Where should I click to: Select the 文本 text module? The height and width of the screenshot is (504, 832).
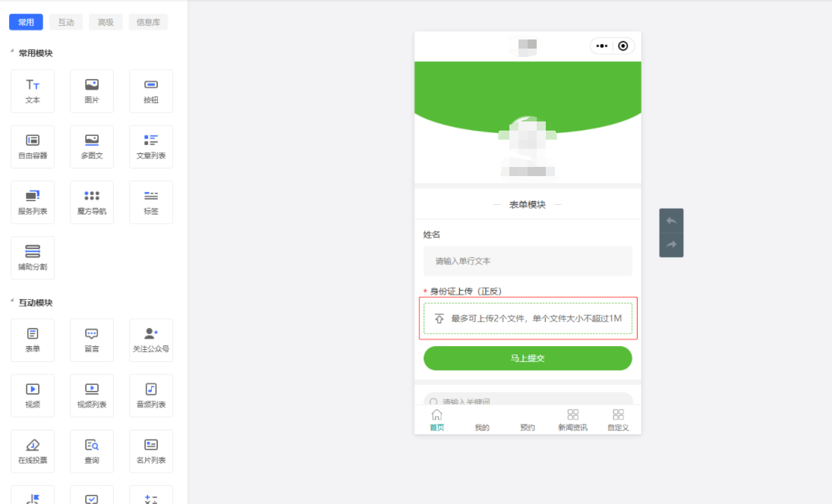pos(33,91)
